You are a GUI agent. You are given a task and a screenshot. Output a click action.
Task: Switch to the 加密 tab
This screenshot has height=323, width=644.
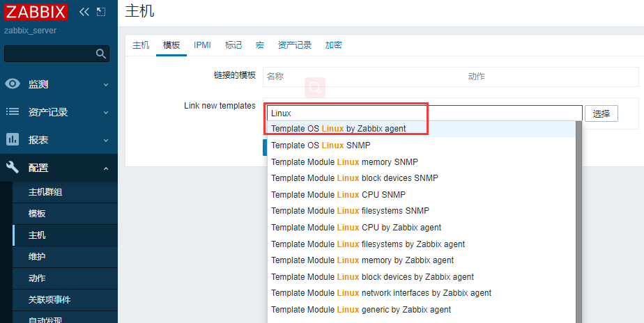pyautogui.click(x=333, y=45)
